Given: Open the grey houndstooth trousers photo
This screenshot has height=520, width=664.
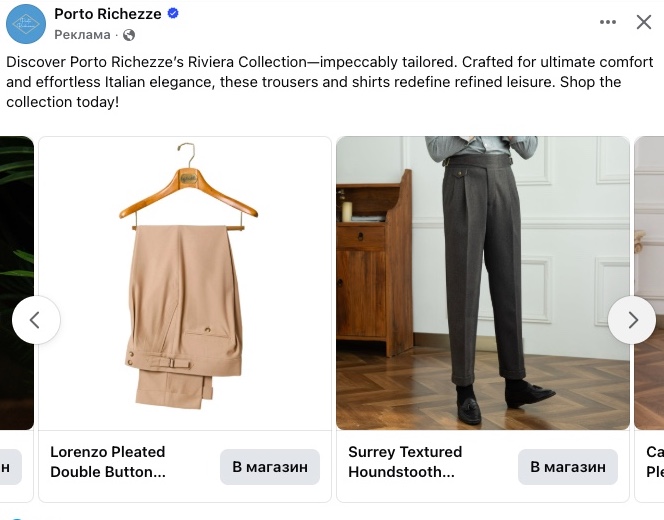Looking at the screenshot, I should point(483,283).
